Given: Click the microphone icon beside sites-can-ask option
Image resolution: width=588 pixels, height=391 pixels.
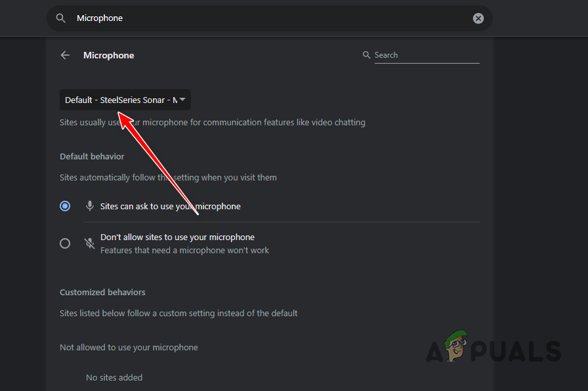Looking at the screenshot, I should [89, 205].
